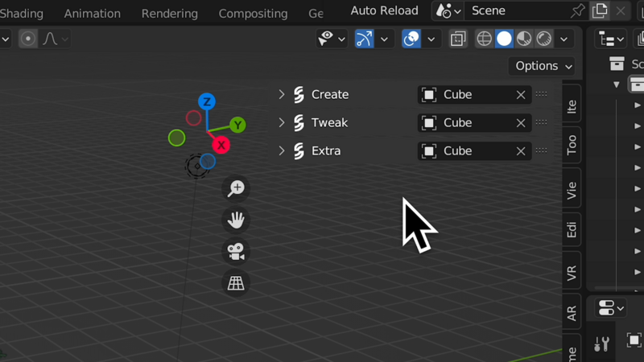
Task: Clear the Cube object in the Create row
Action: pyautogui.click(x=521, y=95)
